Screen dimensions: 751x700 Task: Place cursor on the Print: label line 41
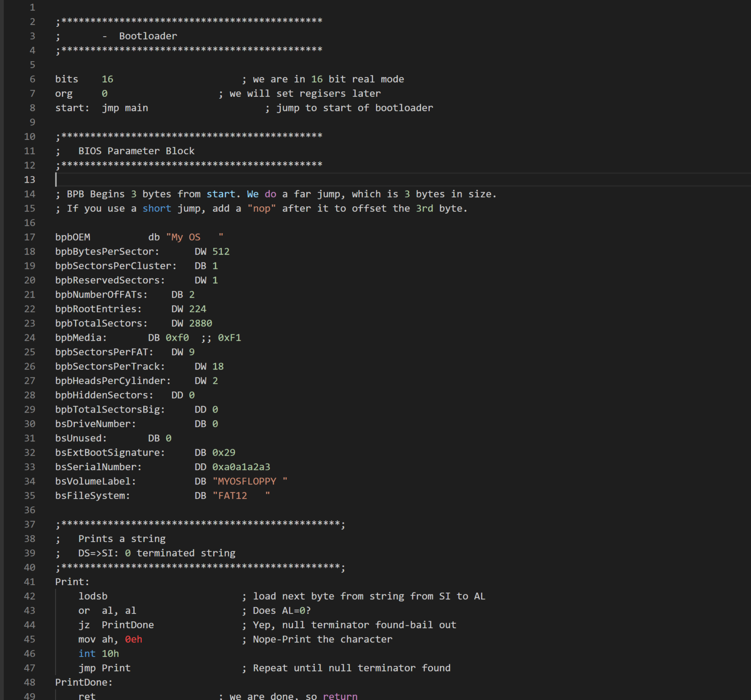(x=71, y=582)
